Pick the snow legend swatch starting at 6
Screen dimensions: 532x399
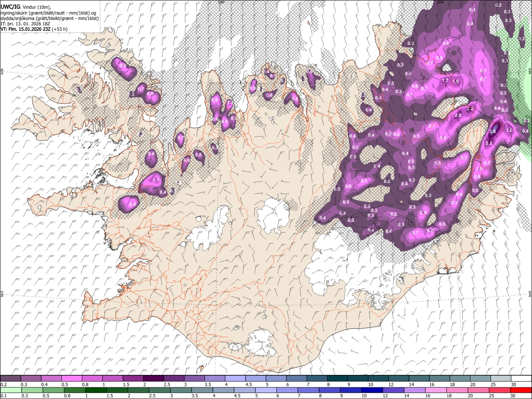[x=296, y=379]
